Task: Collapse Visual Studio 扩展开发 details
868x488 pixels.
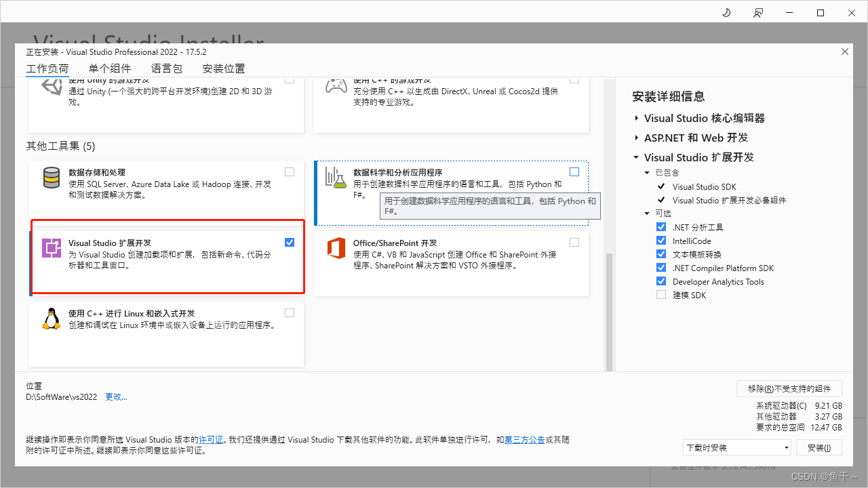Action: (637, 157)
